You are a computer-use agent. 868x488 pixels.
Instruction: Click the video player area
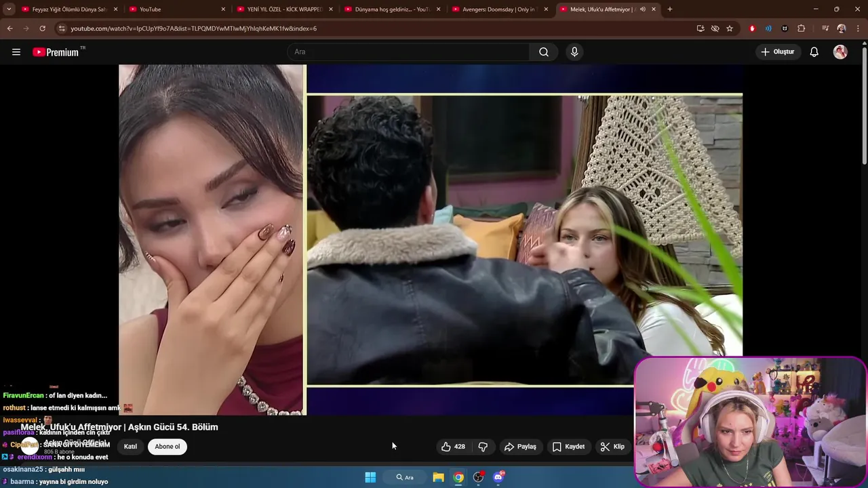pos(431,239)
